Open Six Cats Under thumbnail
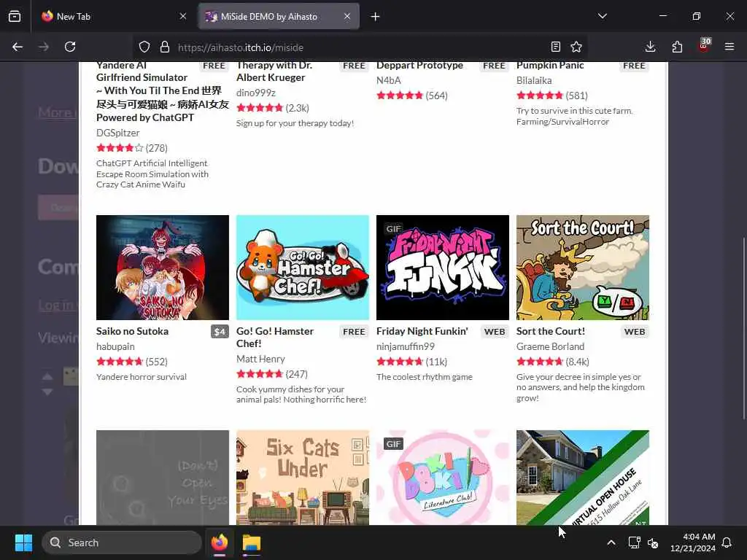Image resolution: width=747 pixels, height=560 pixels. coord(303,478)
